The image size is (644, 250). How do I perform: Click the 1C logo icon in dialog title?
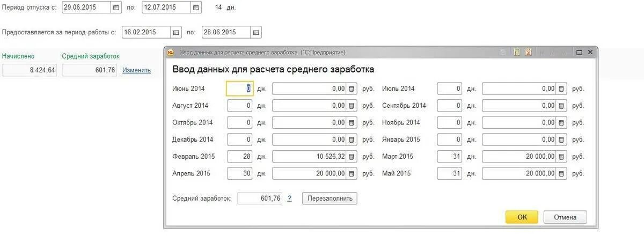pos(171,52)
